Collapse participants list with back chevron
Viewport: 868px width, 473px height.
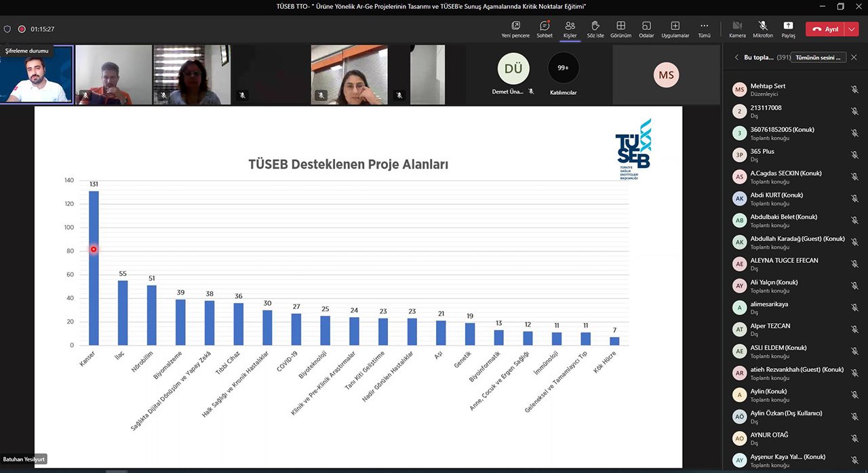pos(736,58)
